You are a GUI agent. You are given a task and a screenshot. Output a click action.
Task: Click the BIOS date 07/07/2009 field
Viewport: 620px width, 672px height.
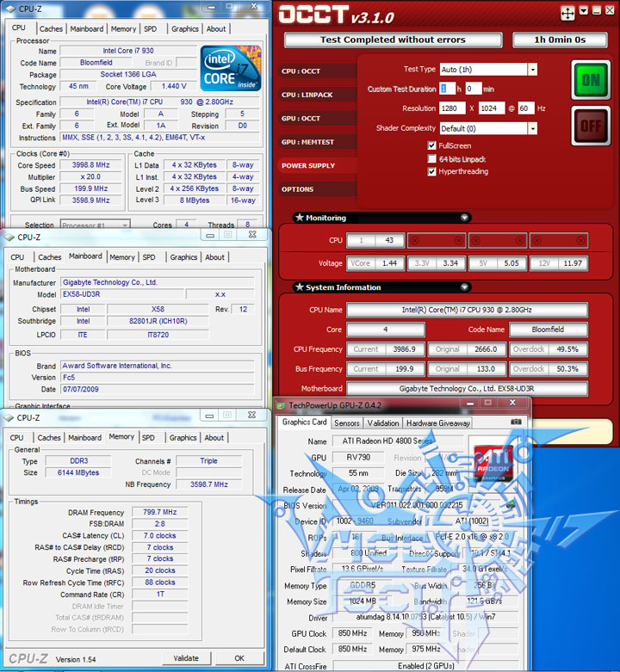(157, 389)
